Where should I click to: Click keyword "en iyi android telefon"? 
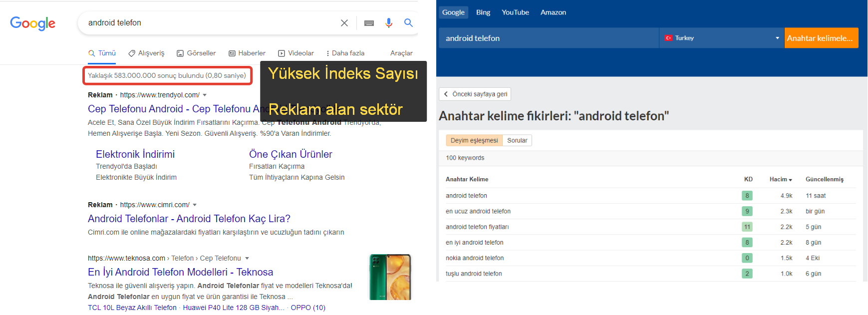tap(475, 243)
